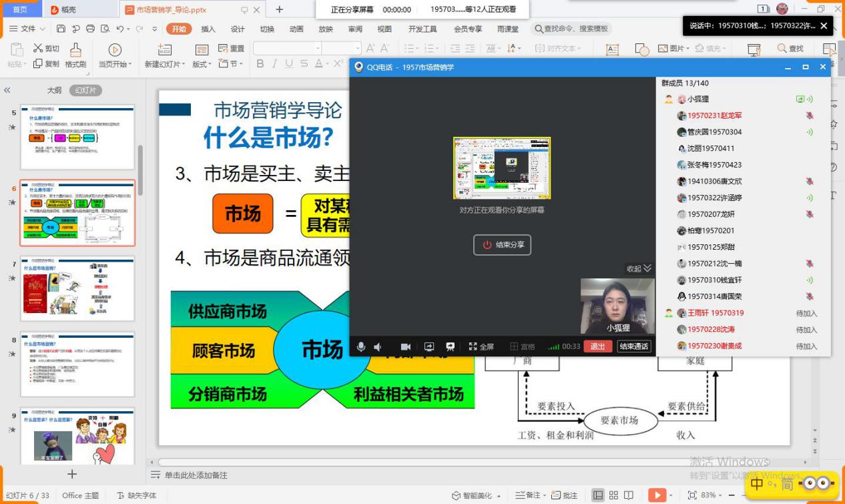845x504 pixels.
Task: Mute the microphone in QQ call
Action: pos(361,346)
